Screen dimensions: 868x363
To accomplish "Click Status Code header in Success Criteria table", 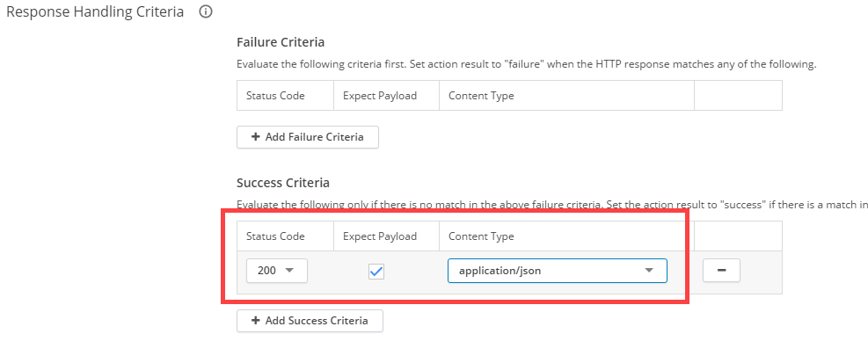I will pos(275,236).
